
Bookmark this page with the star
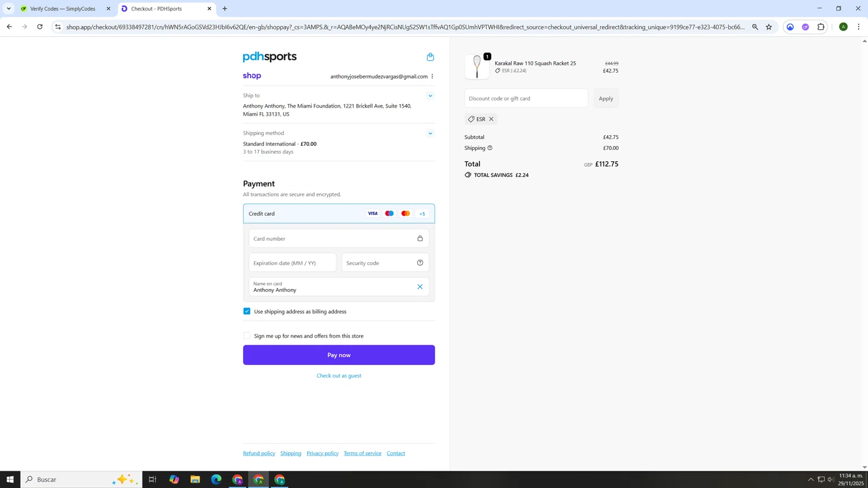click(x=769, y=27)
